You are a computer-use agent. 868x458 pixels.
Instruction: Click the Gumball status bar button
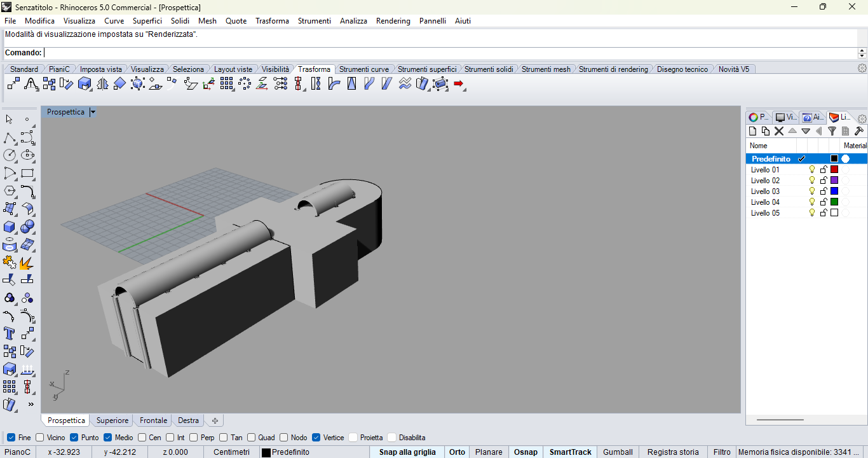(617, 452)
